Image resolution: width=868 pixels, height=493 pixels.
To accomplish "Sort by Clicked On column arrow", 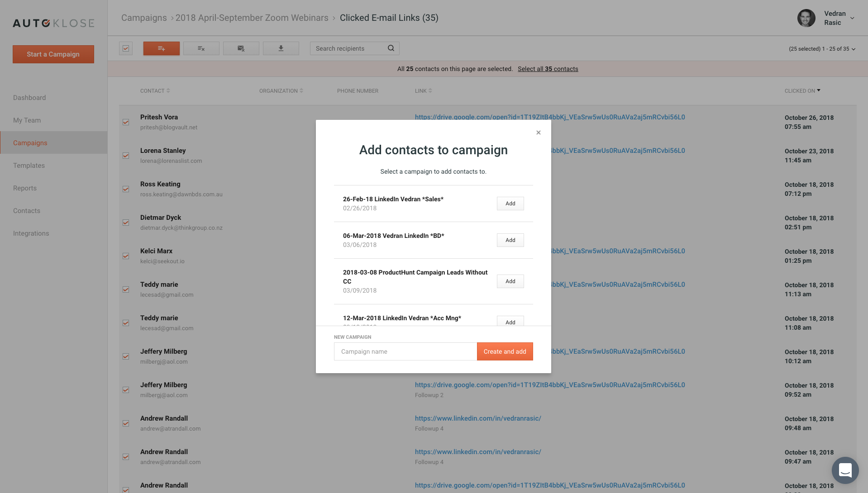I will pyautogui.click(x=819, y=90).
